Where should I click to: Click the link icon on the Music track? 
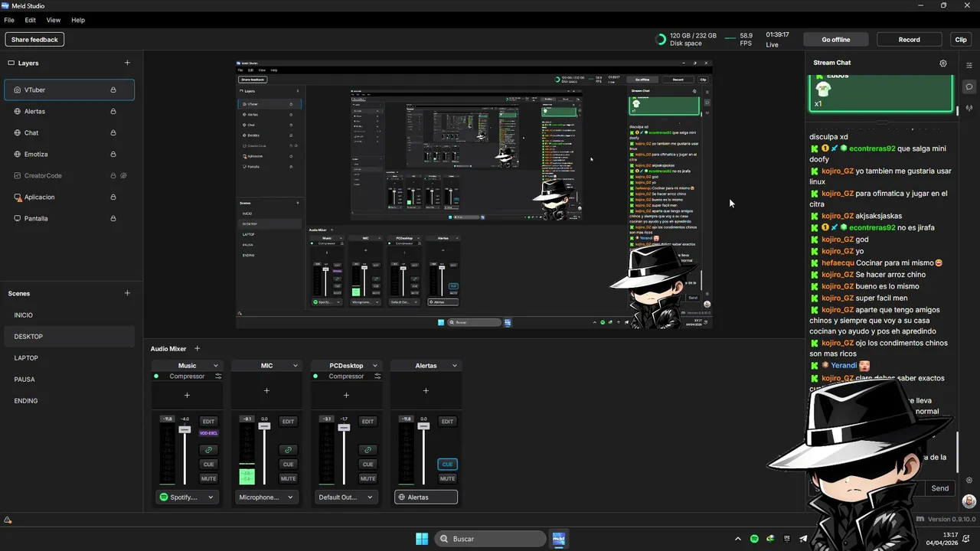click(208, 450)
